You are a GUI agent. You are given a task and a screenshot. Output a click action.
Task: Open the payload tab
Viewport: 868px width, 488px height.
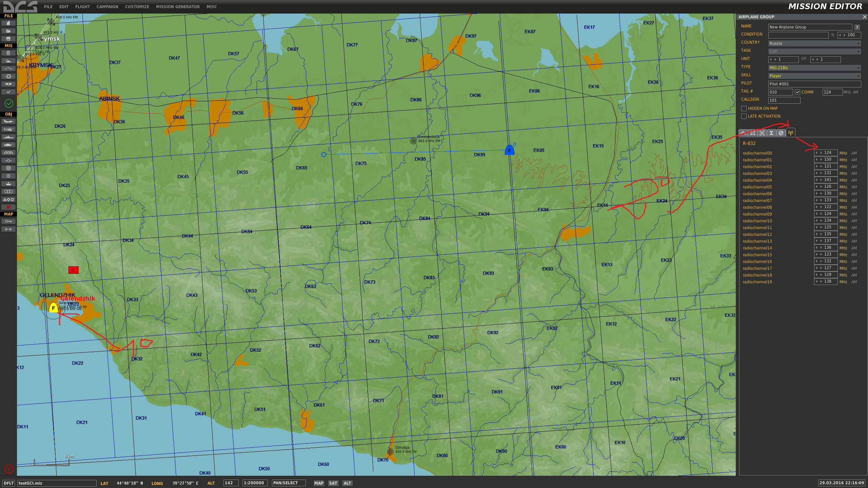pyautogui.click(x=752, y=133)
